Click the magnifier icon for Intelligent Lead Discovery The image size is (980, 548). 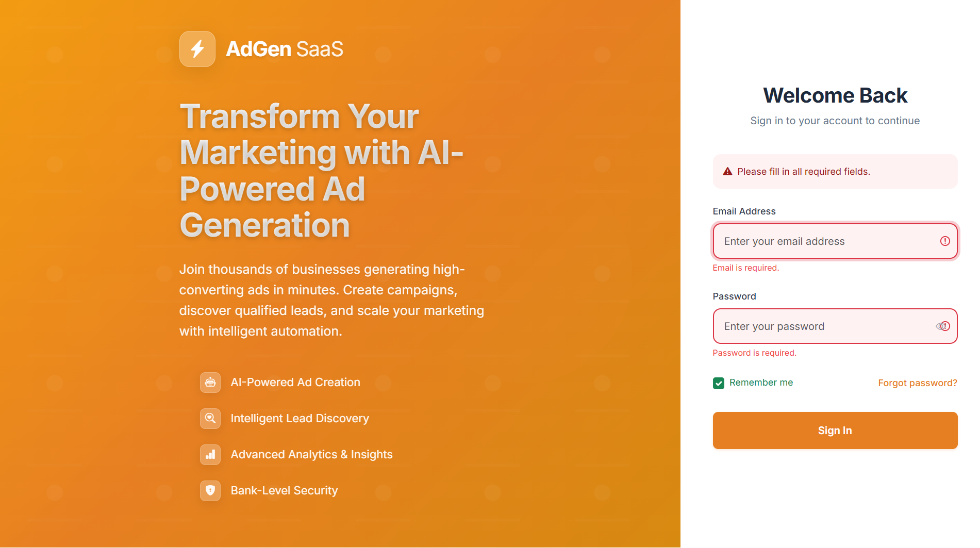[210, 419]
